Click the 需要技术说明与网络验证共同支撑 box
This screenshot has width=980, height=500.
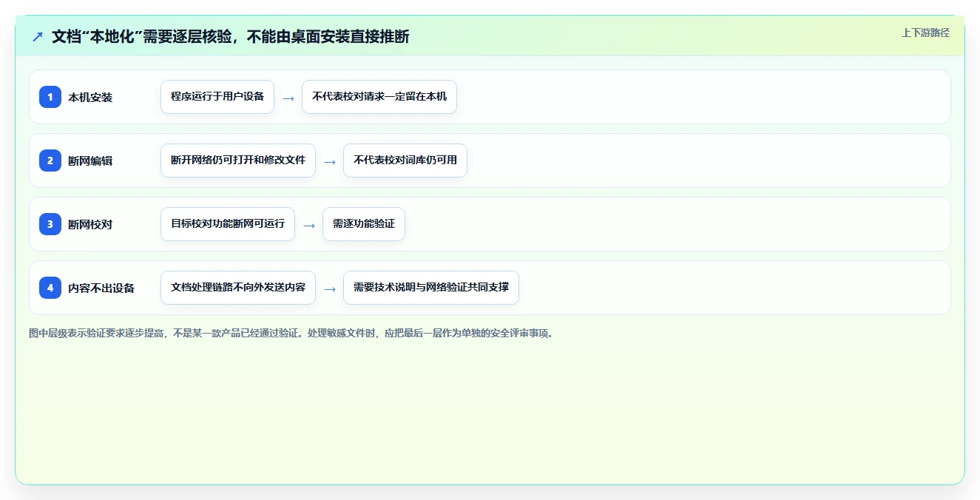coord(431,288)
